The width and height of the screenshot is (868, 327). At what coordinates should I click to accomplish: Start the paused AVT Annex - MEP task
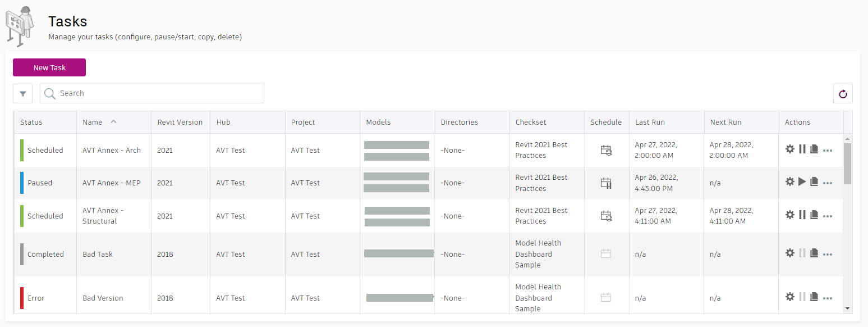802,182
